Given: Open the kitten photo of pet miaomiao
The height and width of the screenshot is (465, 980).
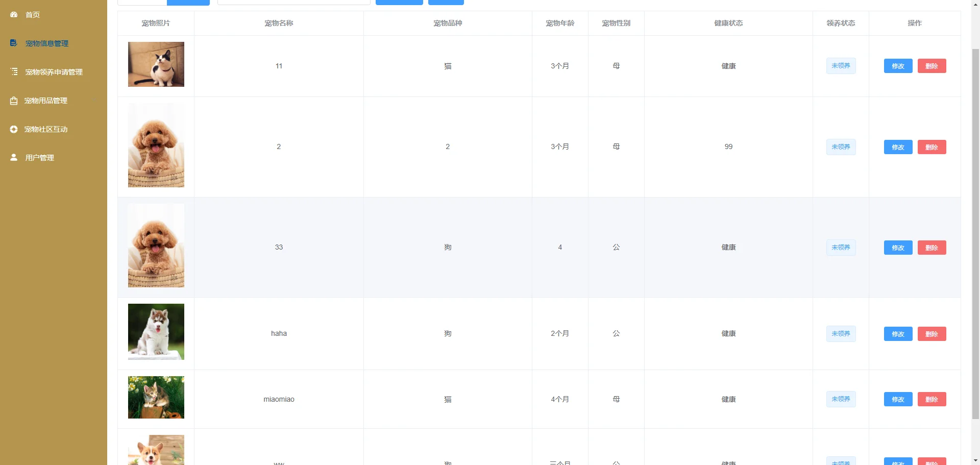Looking at the screenshot, I should 156,397.
